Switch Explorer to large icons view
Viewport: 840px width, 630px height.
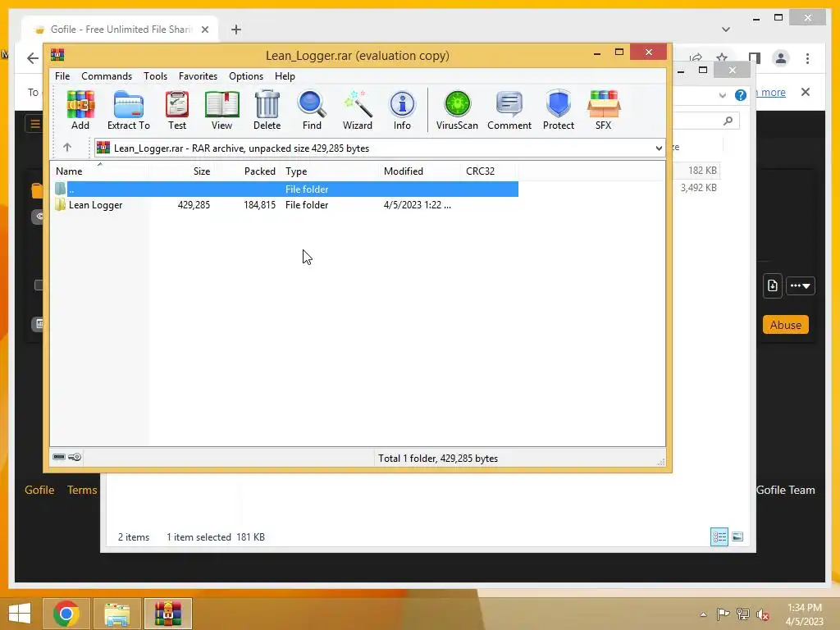pos(737,536)
